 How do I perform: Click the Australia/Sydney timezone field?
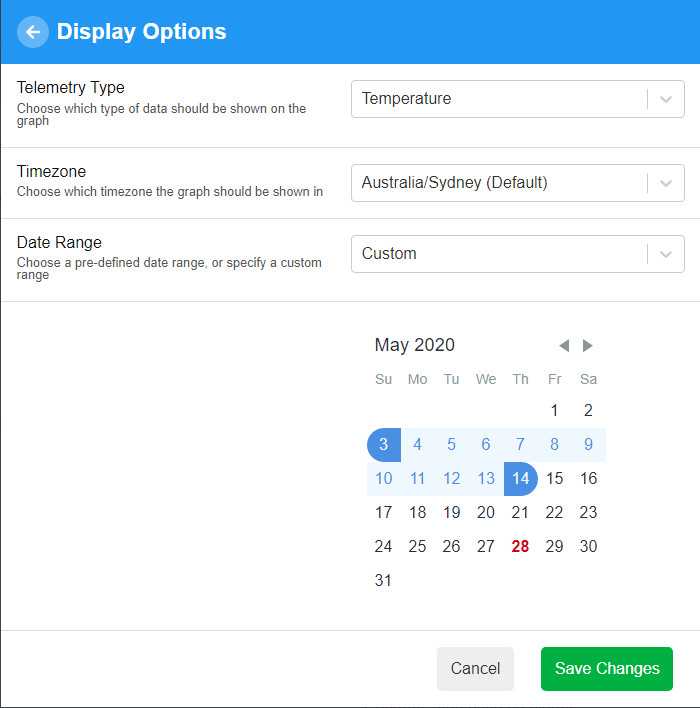pos(518,183)
